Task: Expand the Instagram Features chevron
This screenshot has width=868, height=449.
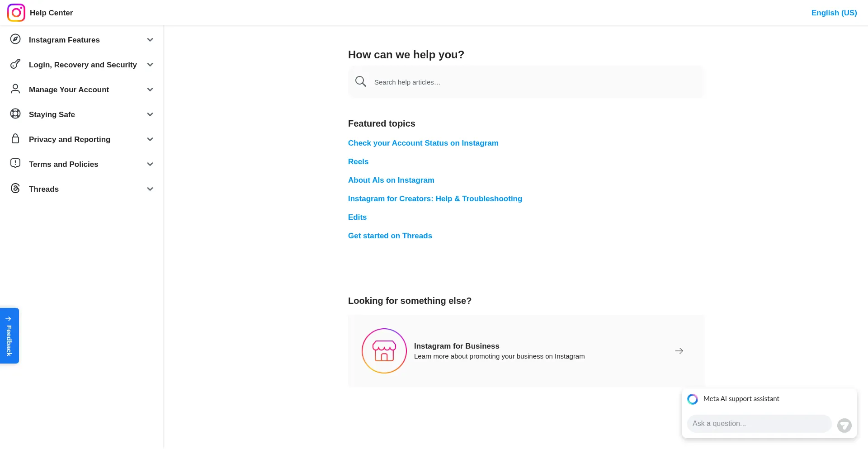Action: (150, 40)
